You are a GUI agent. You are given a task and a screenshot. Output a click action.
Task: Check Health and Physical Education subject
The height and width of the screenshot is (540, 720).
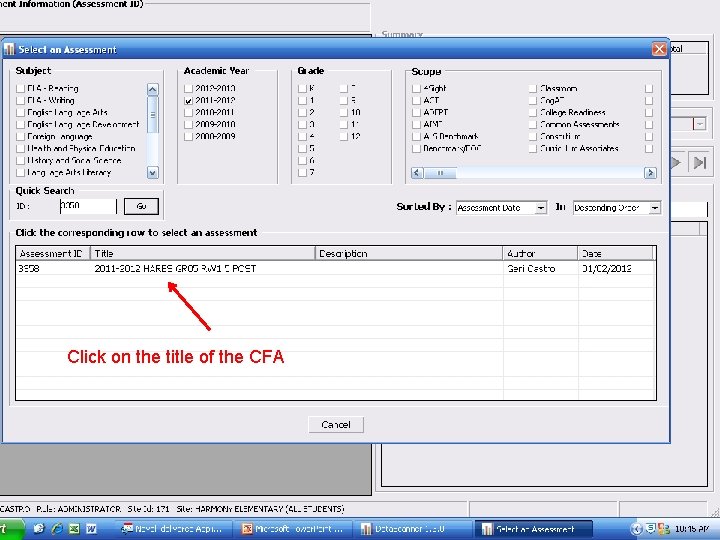click(20, 149)
